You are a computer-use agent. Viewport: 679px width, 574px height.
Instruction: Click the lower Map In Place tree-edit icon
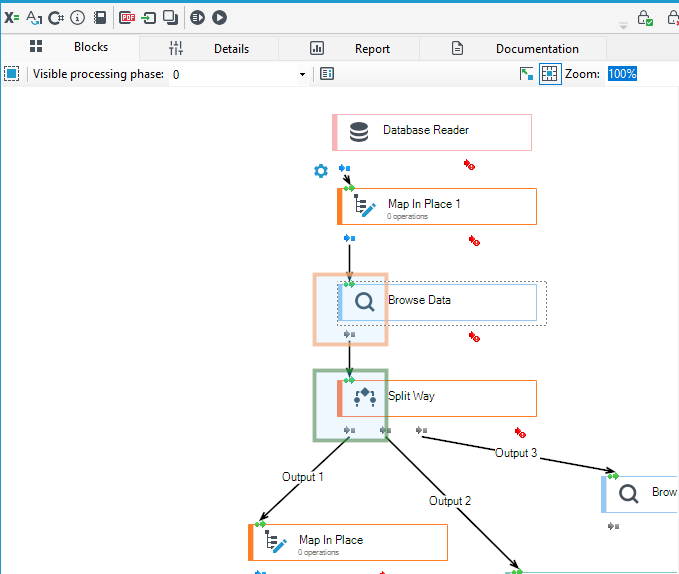point(275,542)
